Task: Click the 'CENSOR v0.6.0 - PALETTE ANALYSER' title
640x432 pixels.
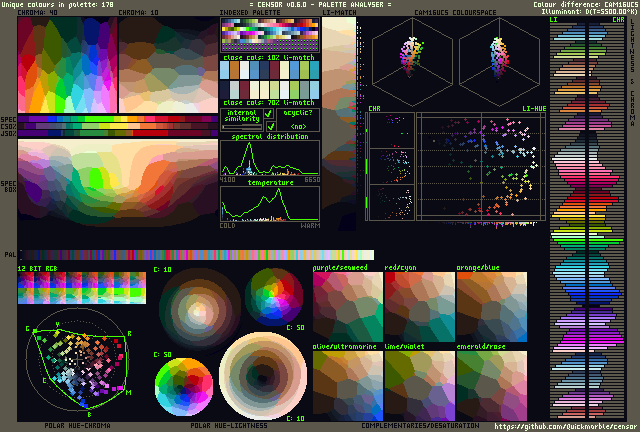Action: click(x=320, y=5)
